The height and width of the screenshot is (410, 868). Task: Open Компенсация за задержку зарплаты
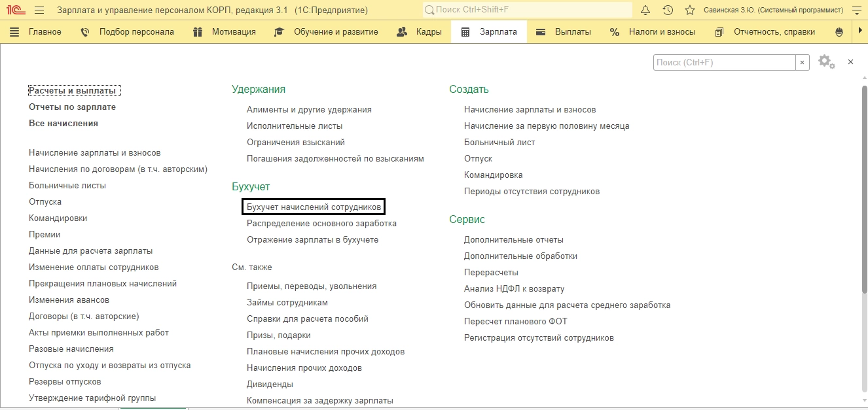coord(320,401)
